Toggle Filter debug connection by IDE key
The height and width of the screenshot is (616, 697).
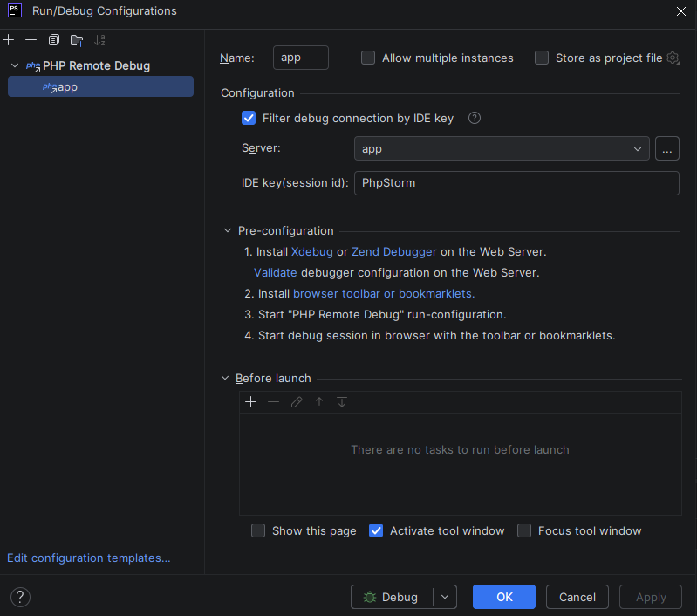pos(249,119)
